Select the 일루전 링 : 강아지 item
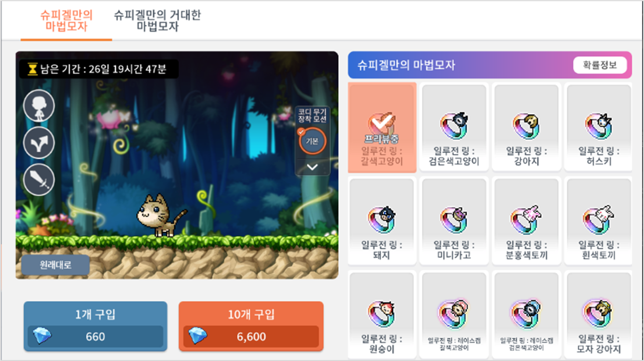644x361 pixels. click(527, 127)
